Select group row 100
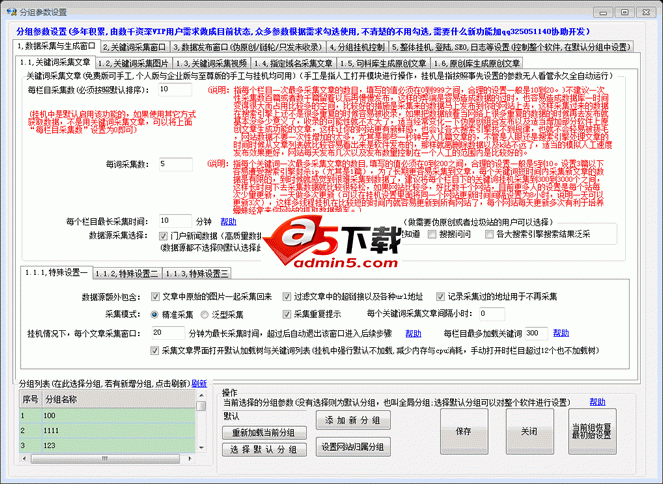 [107, 416]
